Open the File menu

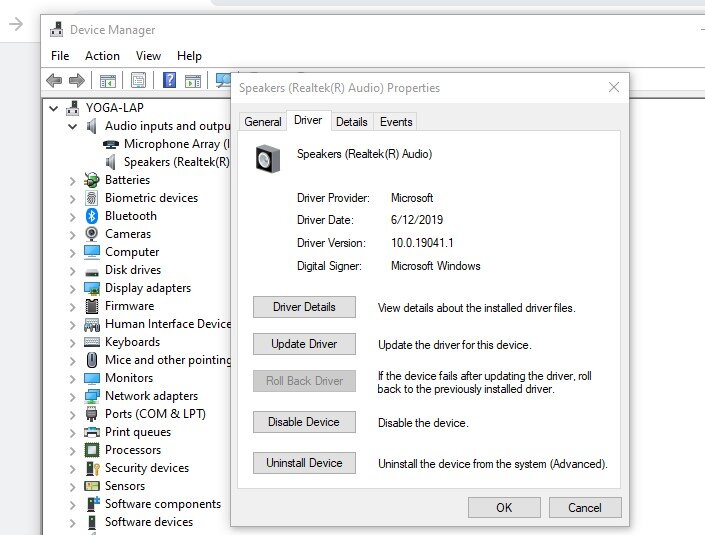60,56
